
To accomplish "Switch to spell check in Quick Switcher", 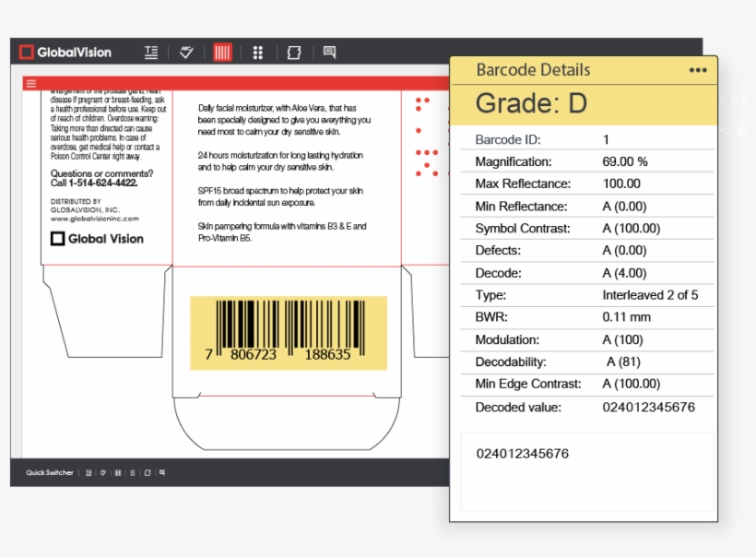I will [x=103, y=472].
